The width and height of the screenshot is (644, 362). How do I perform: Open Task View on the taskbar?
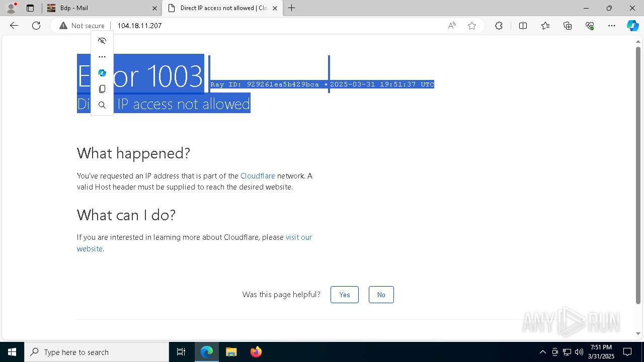click(x=181, y=352)
